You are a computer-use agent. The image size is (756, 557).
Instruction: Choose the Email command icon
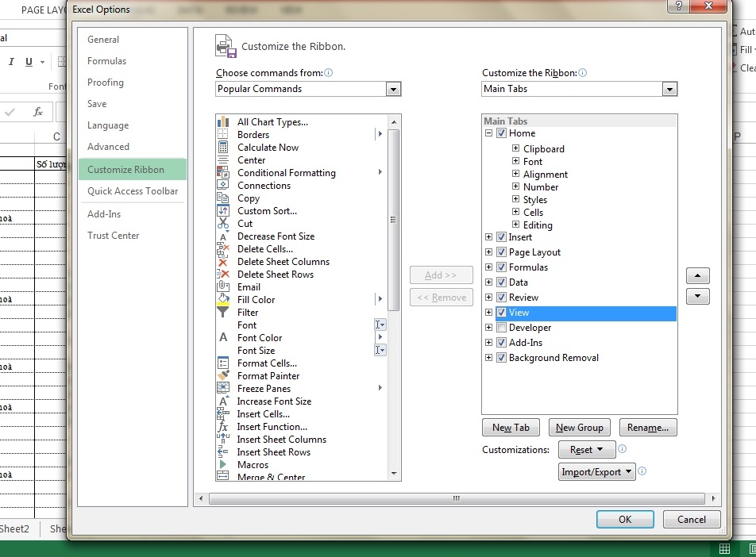click(222, 286)
